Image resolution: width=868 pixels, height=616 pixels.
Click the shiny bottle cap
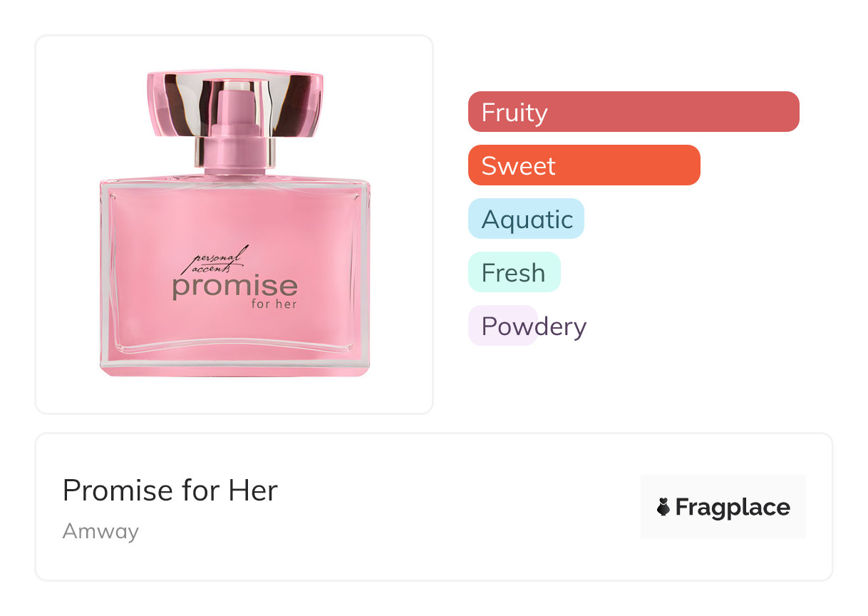[x=234, y=103]
